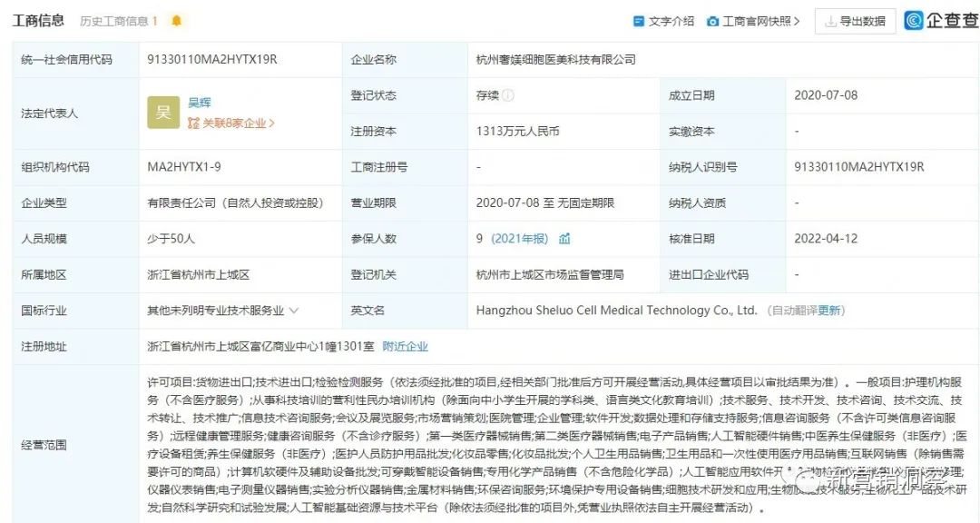Open 关联8家企业 related companies link
This screenshot has height=523, width=980.
pos(231,123)
